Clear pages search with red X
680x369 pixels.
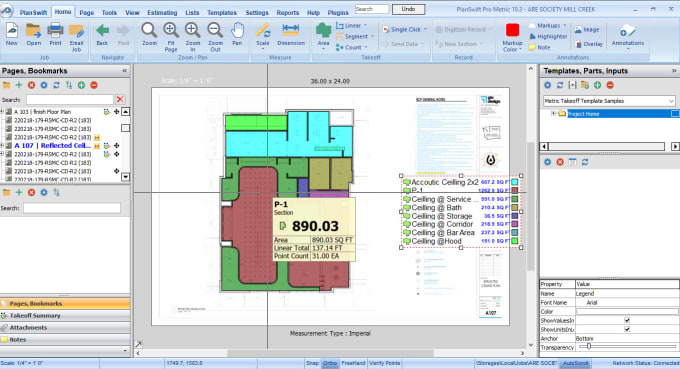point(120,100)
